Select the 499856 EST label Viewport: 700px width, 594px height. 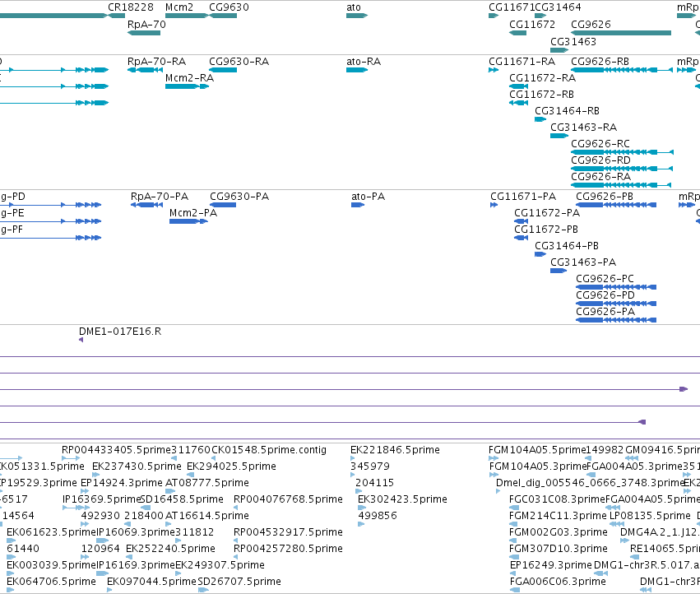(378, 515)
